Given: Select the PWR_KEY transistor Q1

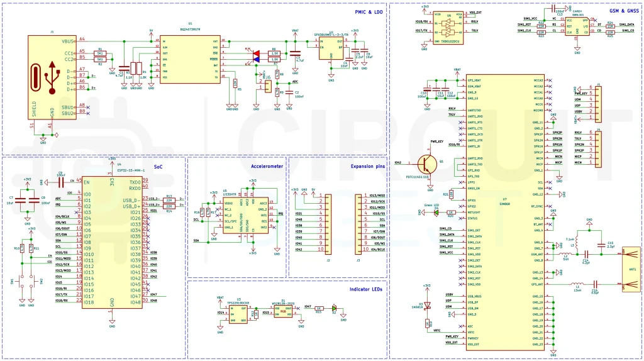Looking at the screenshot, I should click(428, 163).
